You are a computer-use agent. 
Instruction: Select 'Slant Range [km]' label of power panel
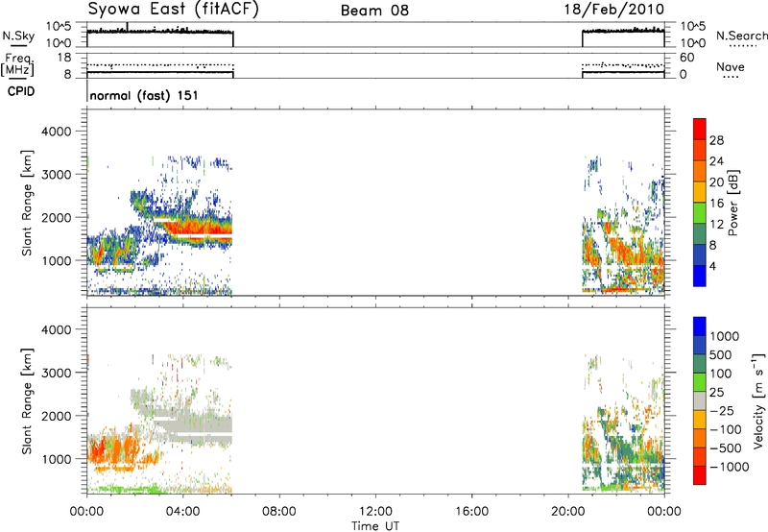pos(27,203)
